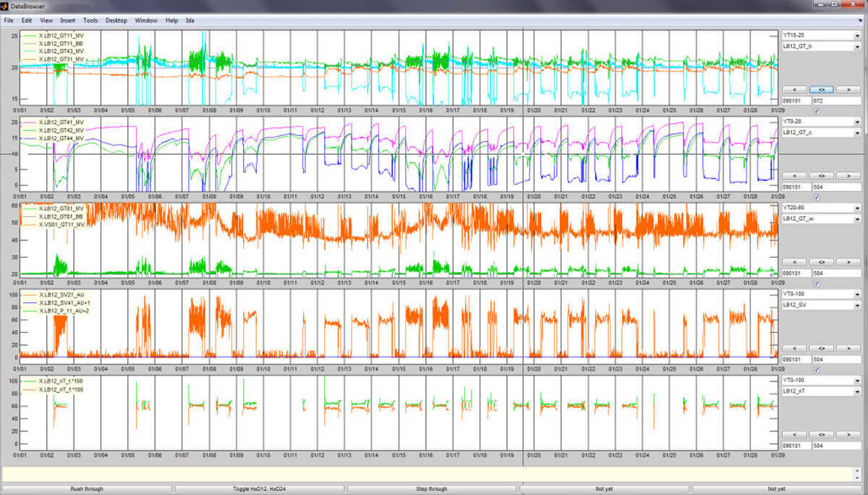
Task: Toggle the checkbox just above the LB12_nT panel
Action: pyautogui.click(x=817, y=369)
